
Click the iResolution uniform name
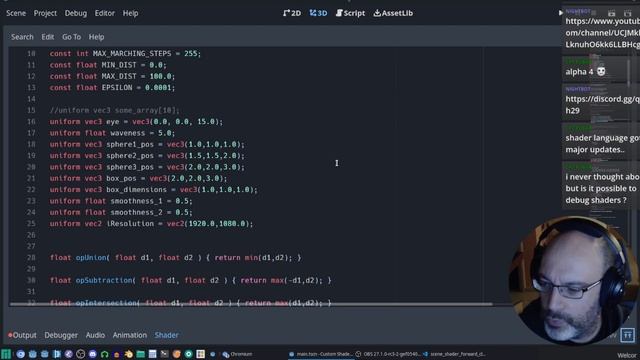pyautogui.click(x=130, y=224)
